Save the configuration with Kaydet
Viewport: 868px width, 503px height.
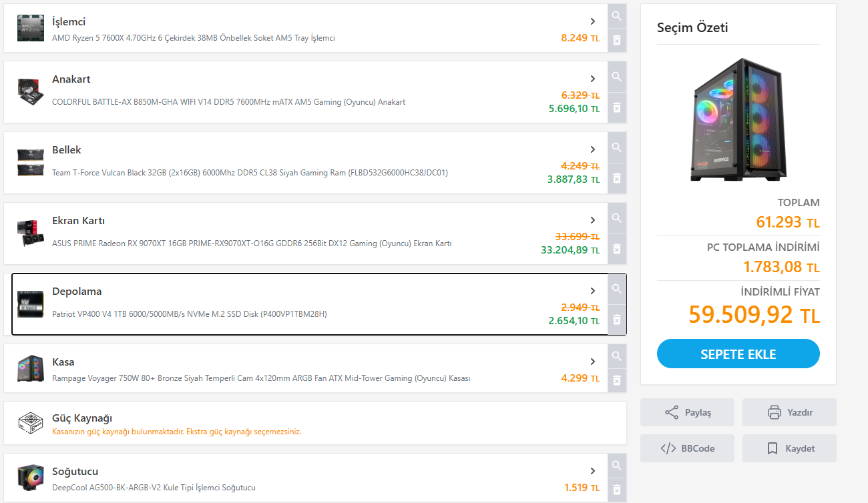[789, 448]
